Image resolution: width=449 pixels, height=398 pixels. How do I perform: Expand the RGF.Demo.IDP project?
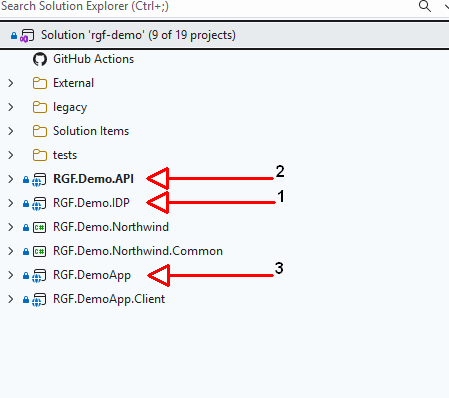[11, 203]
